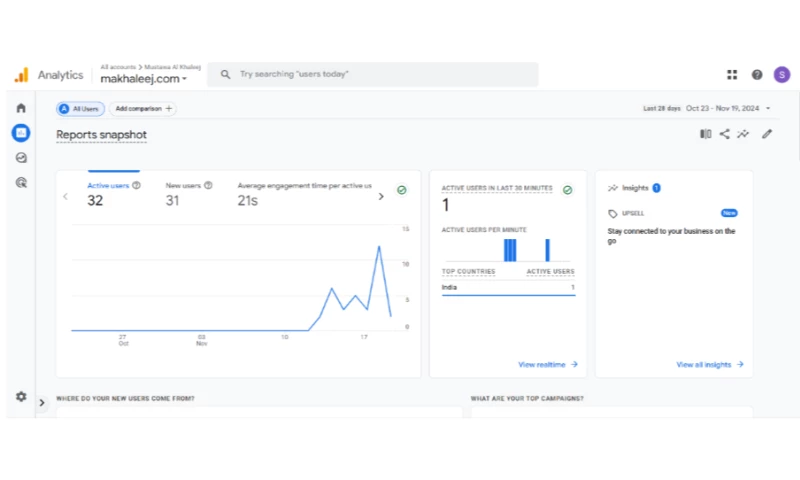This screenshot has width=800, height=480.
Task: Focus the 'Try searching users today' field
Action: (x=372, y=74)
